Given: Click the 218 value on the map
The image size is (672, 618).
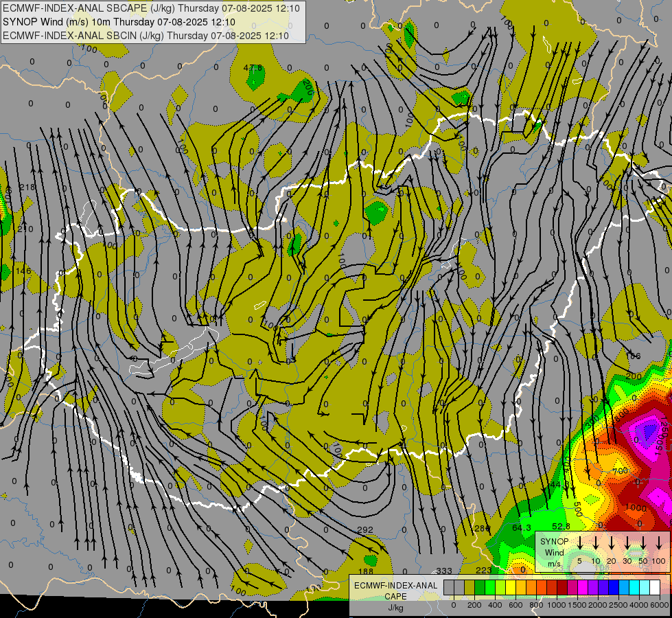Looking at the screenshot, I should coord(27,187).
